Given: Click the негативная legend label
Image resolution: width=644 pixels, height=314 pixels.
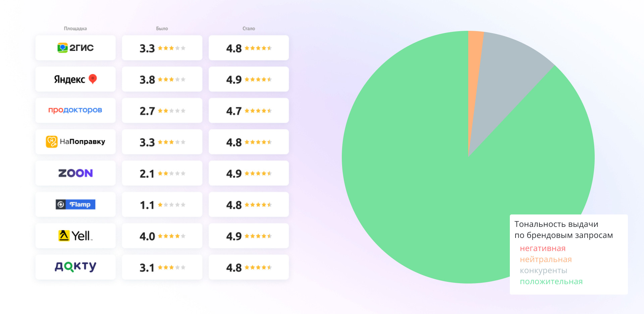Looking at the screenshot, I should [x=542, y=249].
